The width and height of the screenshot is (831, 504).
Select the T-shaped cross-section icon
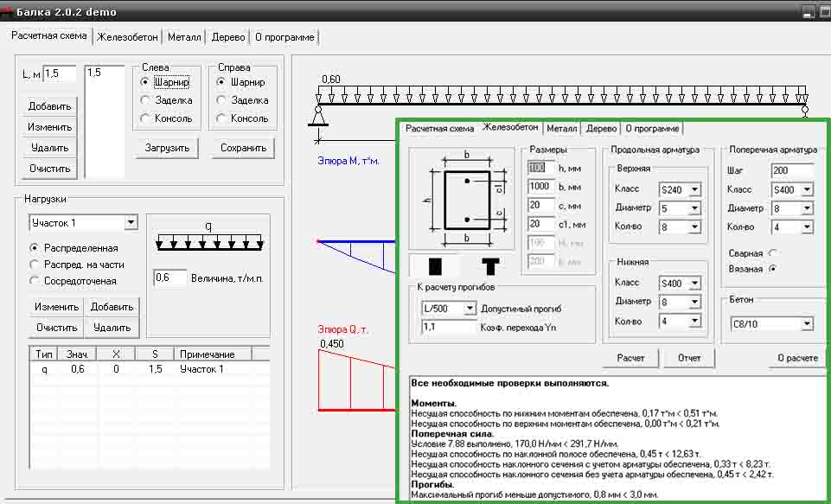coord(490,265)
